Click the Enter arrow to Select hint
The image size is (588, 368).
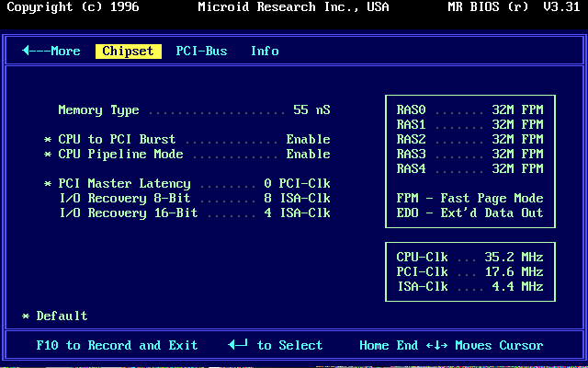[x=276, y=346]
